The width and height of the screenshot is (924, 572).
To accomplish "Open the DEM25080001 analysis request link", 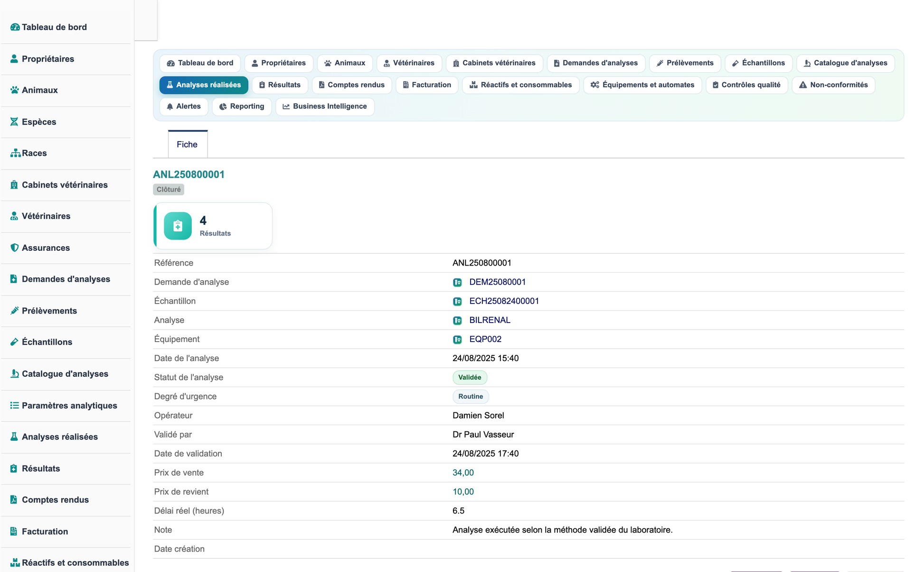I will coord(497,282).
